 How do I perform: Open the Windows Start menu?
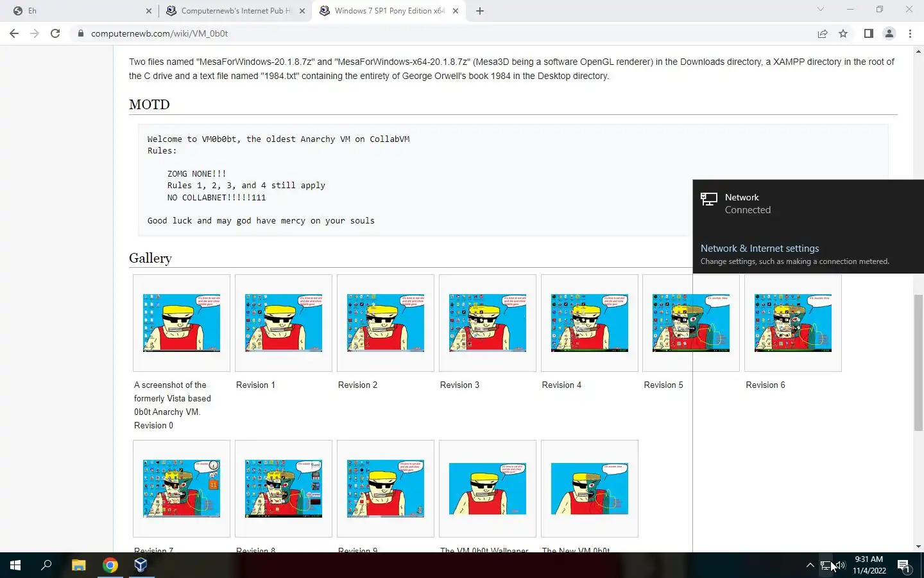click(x=15, y=565)
